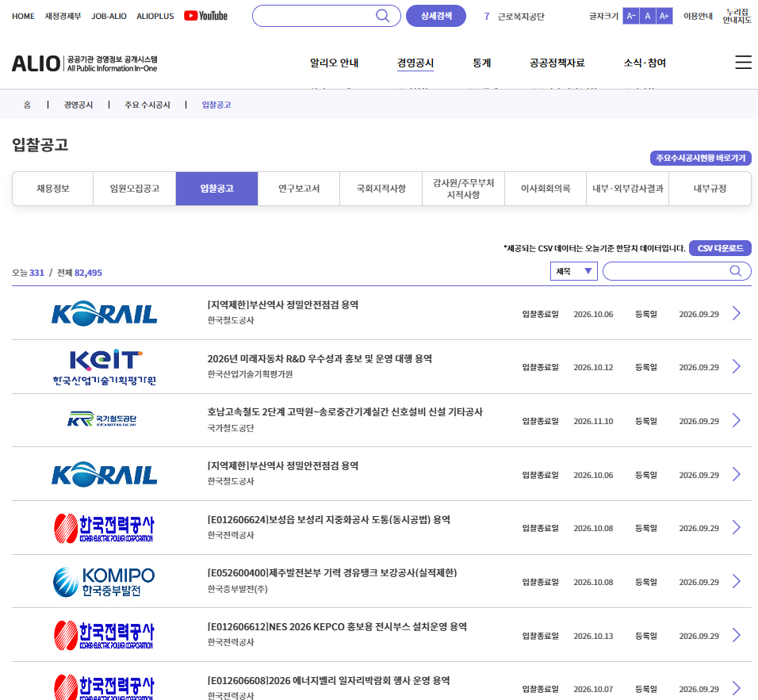Open 소식·참여 main menu
The image size is (758, 700).
[x=645, y=63]
